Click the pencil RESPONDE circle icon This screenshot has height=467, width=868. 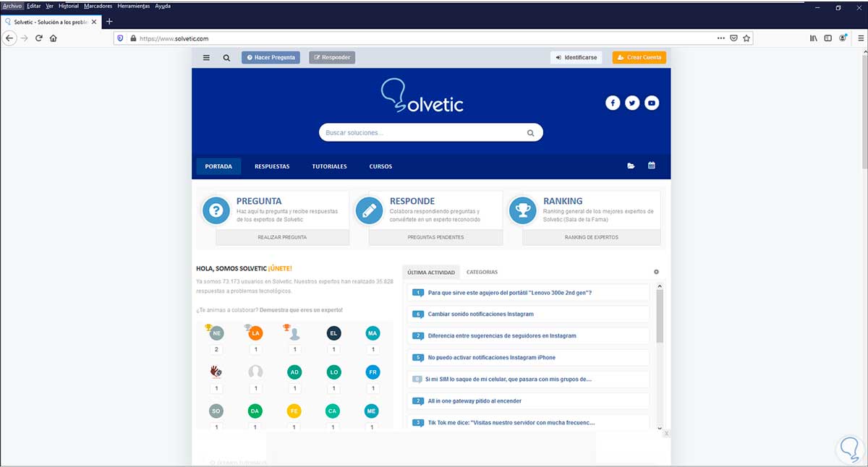(369, 211)
